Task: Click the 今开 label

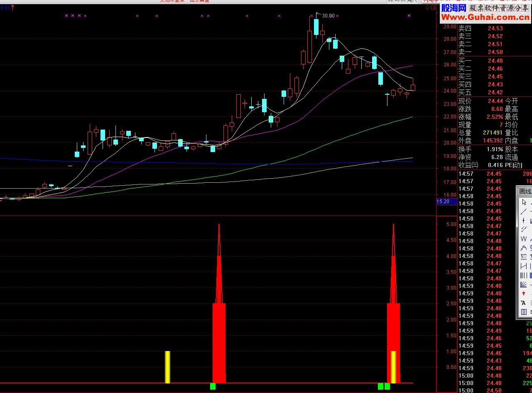Action: [x=512, y=101]
